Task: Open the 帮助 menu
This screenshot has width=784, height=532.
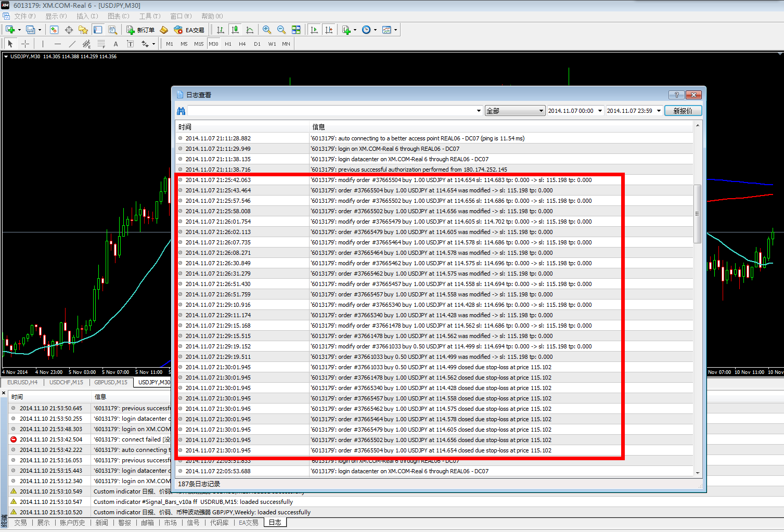Action: coord(212,16)
